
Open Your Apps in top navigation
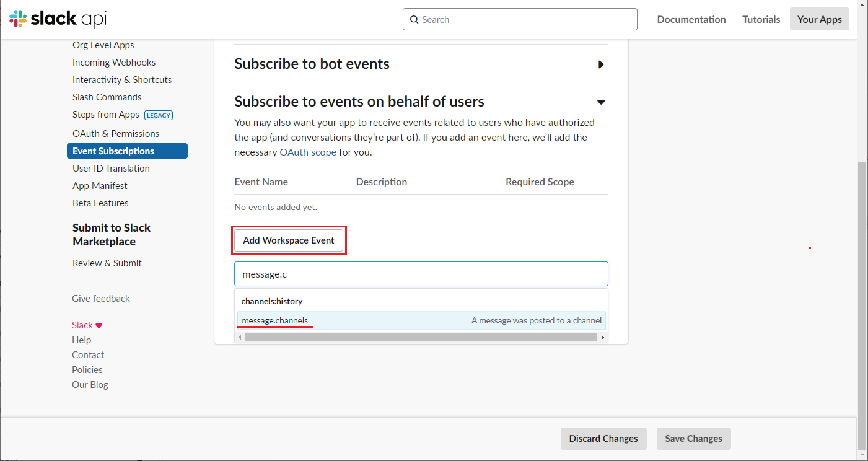[x=819, y=19]
